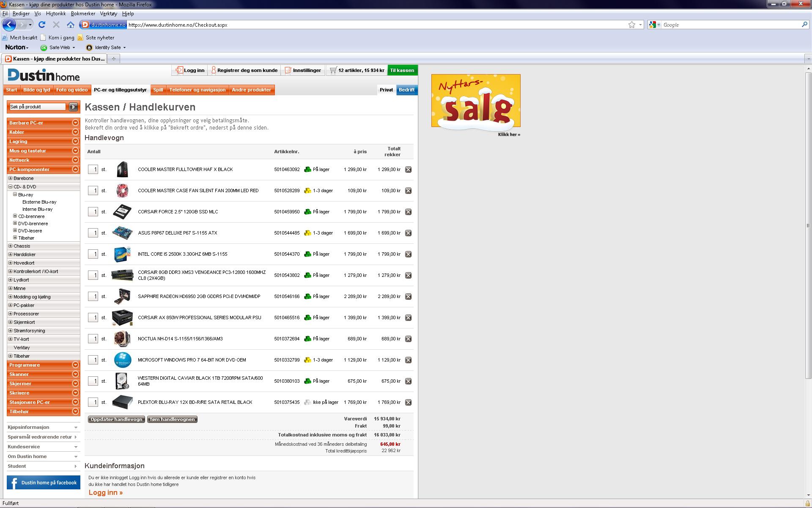Image resolution: width=812 pixels, height=508 pixels.
Task: Click Oppdater handlevogn button
Action: click(116, 420)
